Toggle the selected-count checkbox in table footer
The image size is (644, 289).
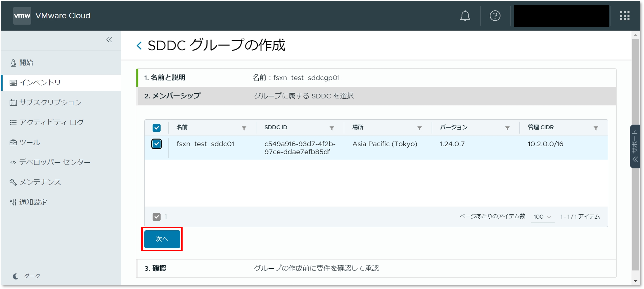pyautogui.click(x=156, y=217)
